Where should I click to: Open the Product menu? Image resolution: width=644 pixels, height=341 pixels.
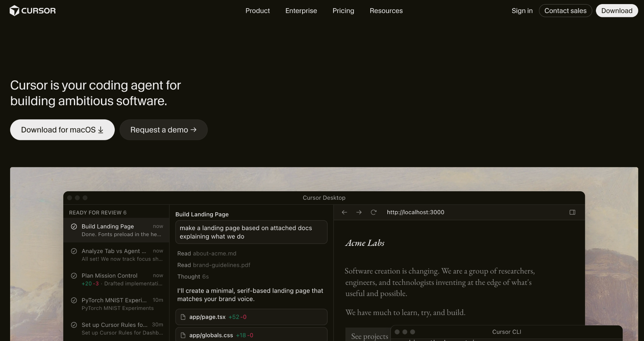258,11
